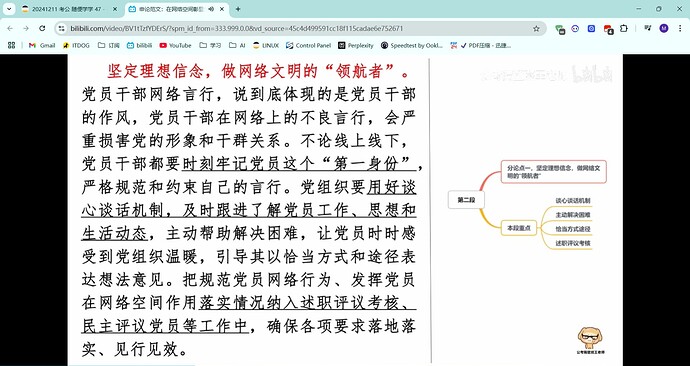The image size is (690, 366).
Task: Reload the current page
Action: 42,29
